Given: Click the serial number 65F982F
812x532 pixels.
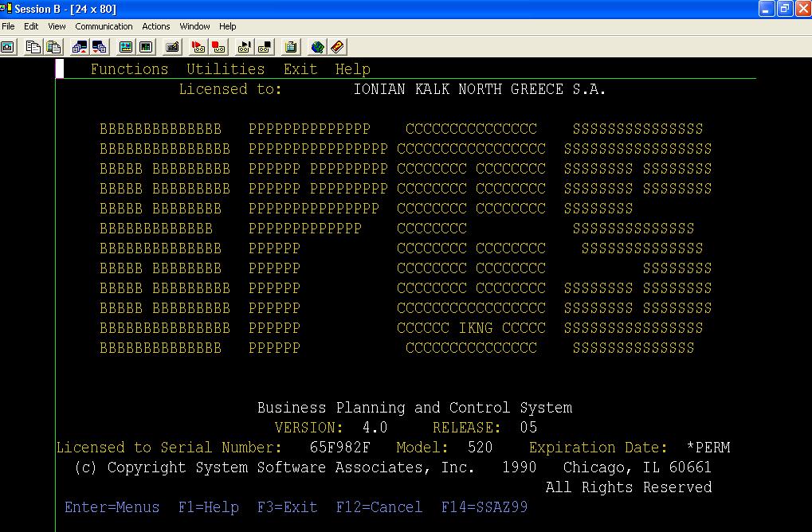Looking at the screenshot, I should (x=339, y=448).
